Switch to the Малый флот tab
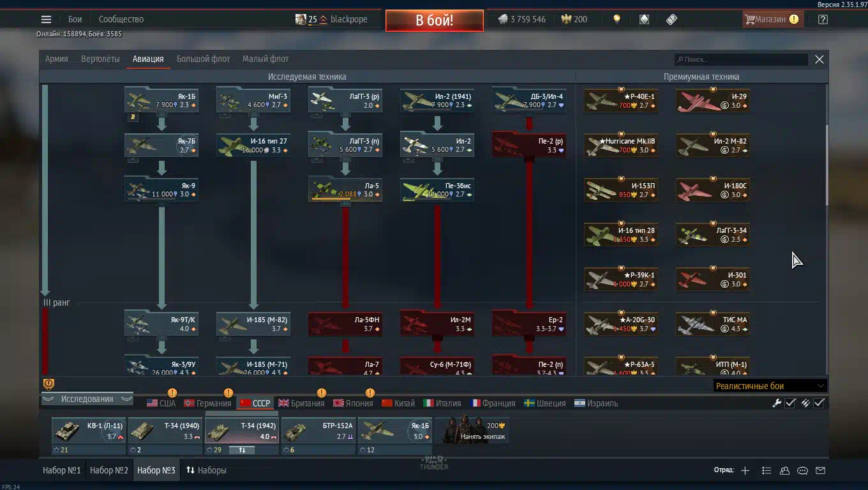The width and height of the screenshot is (868, 490). pos(266,59)
